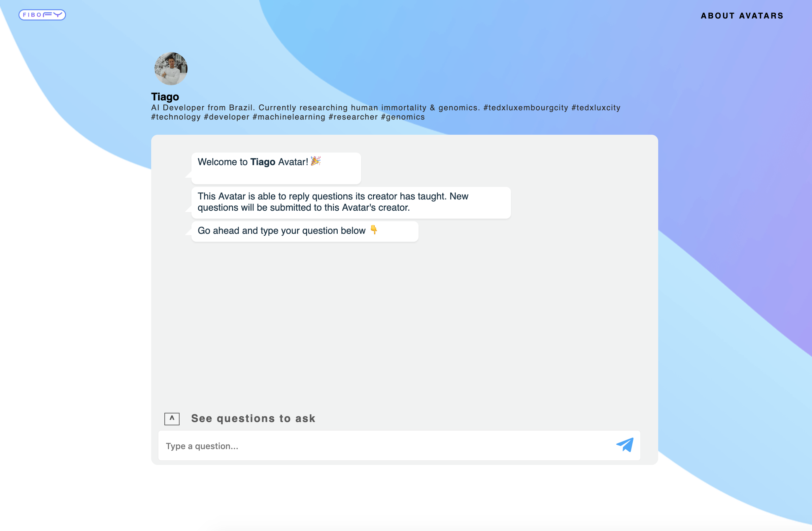Open Tiago's round profile photo

click(171, 69)
